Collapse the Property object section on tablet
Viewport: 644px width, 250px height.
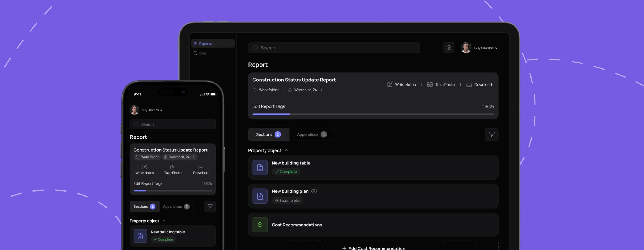pyautogui.click(x=286, y=150)
